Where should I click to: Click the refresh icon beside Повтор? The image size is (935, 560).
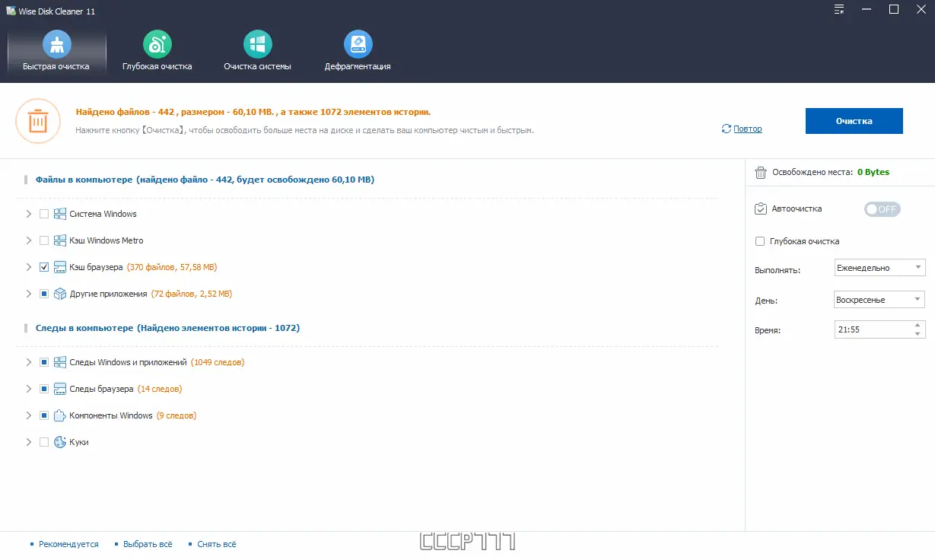(x=727, y=129)
